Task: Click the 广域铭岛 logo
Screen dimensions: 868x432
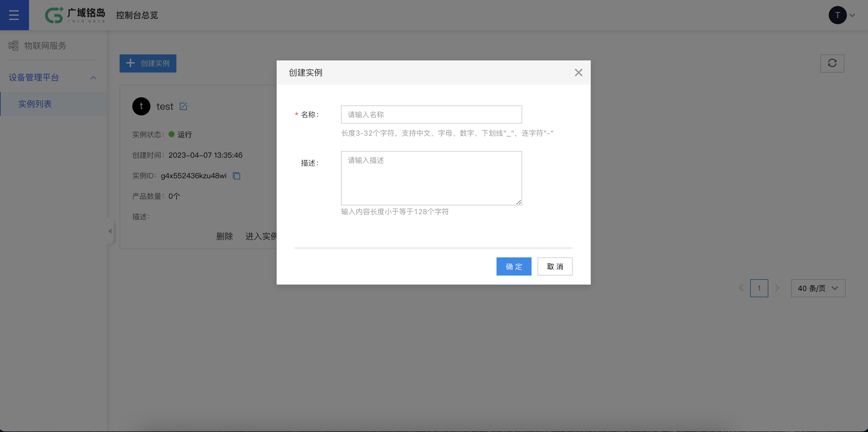Action: pyautogui.click(x=75, y=15)
